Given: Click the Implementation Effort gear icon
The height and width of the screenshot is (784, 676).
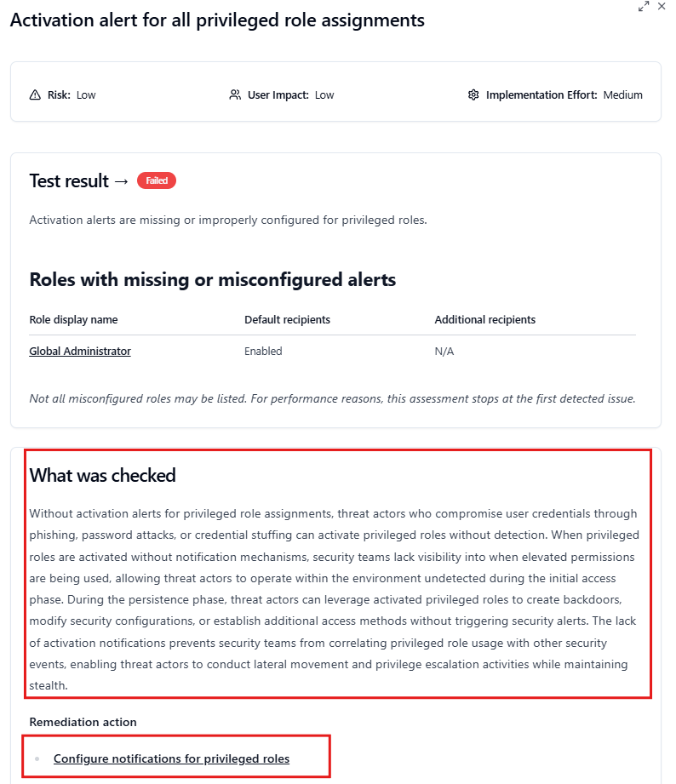Looking at the screenshot, I should (473, 94).
